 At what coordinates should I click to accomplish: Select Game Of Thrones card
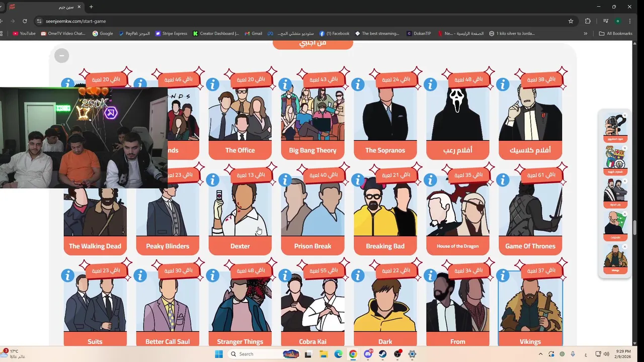tap(530, 215)
